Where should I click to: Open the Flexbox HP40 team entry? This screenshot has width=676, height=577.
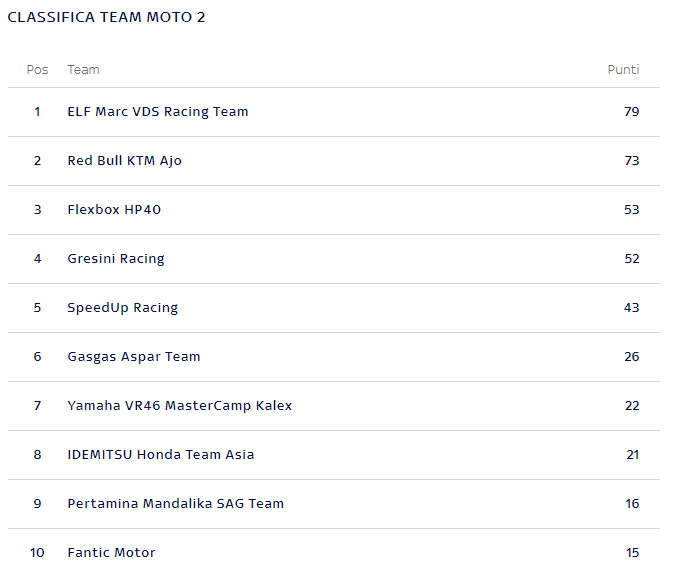(x=114, y=210)
